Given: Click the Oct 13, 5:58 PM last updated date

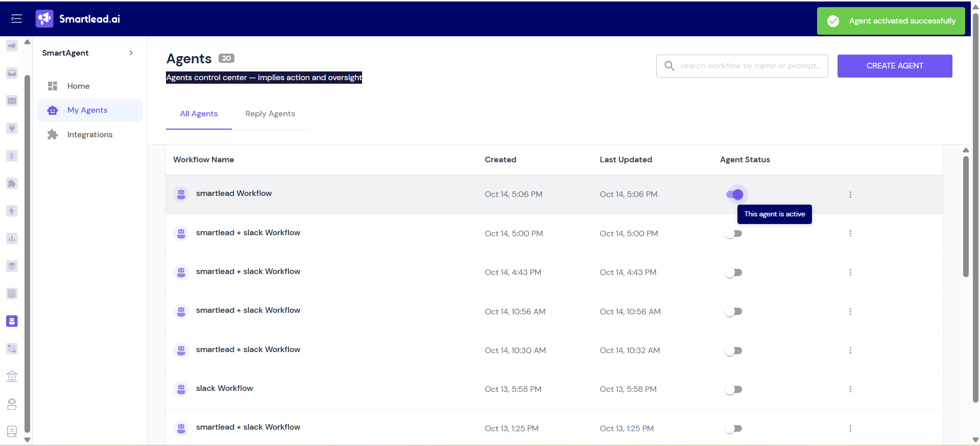Looking at the screenshot, I should coord(628,389).
